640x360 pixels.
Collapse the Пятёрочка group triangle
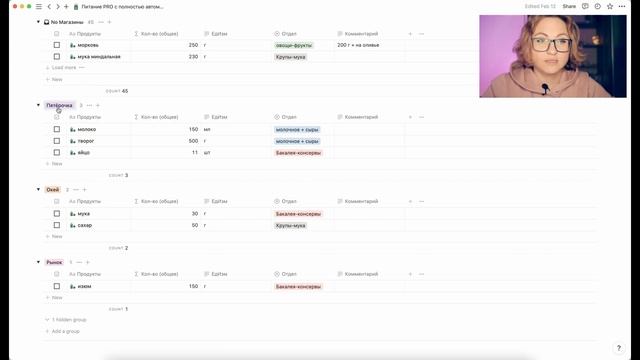click(38, 105)
